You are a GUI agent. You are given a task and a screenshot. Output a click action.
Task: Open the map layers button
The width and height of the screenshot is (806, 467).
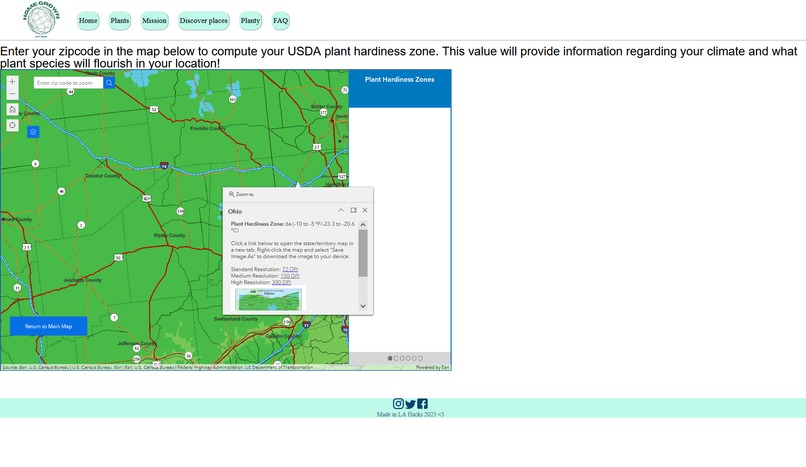(33, 132)
